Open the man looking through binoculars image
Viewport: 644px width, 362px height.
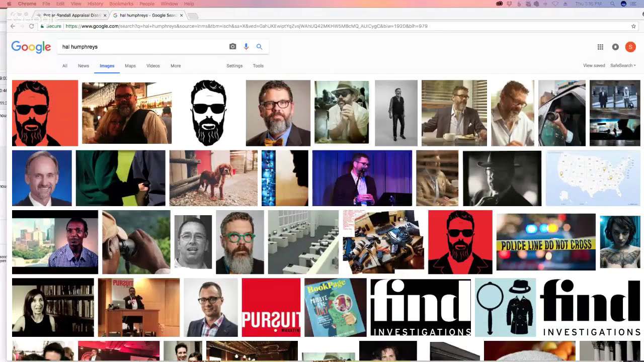pyautogui.click(x=136, y=242)
